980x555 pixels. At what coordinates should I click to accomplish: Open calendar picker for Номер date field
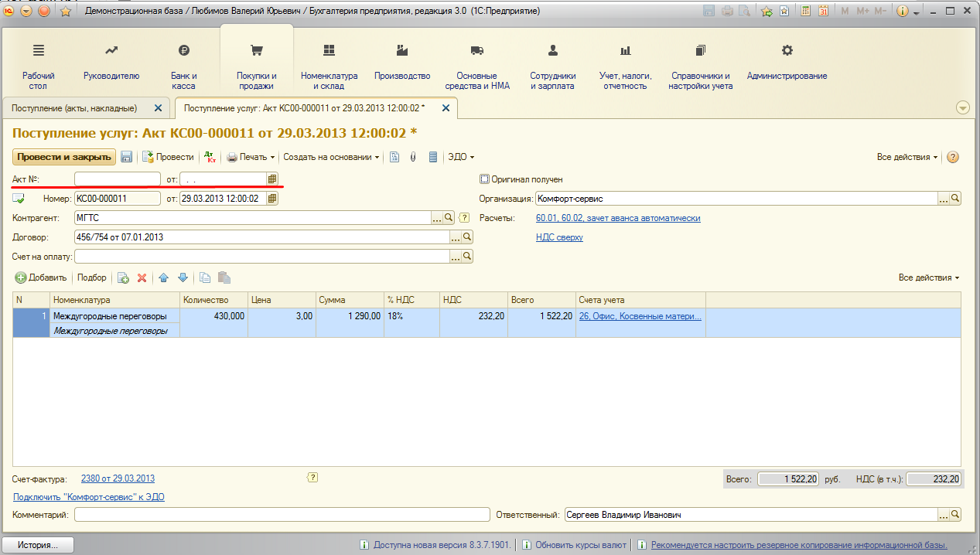272,199
